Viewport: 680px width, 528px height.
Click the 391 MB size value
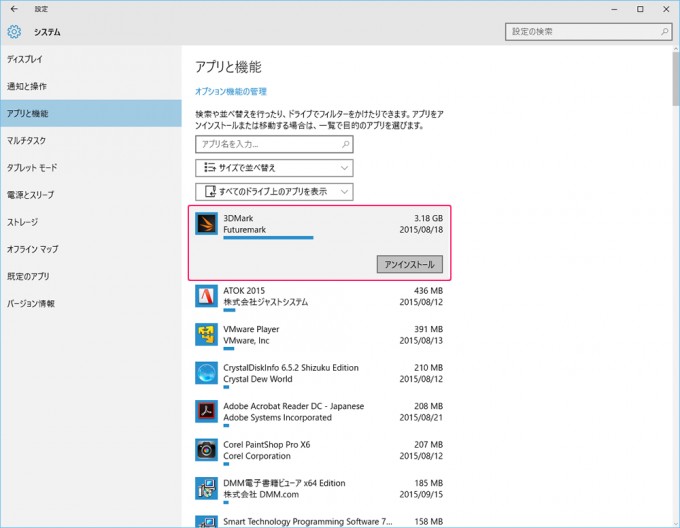coord(428,329)
